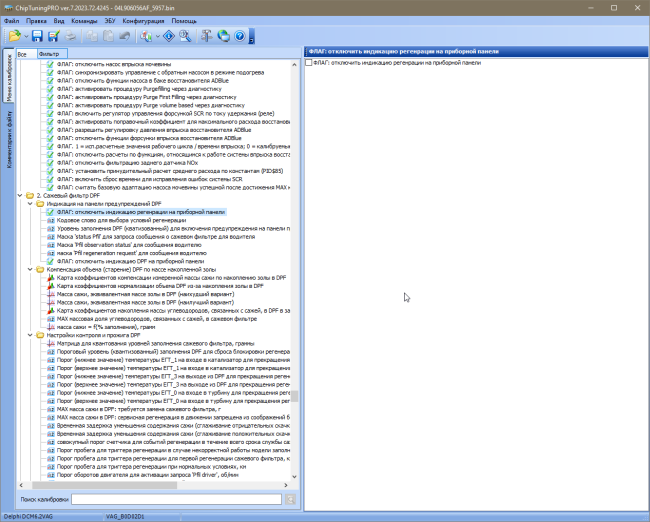Click value icon of 'Порог оборотов двигателя для активации запроса'
The height and width of the screenshot is (522, 650).
tap(51, 475)
